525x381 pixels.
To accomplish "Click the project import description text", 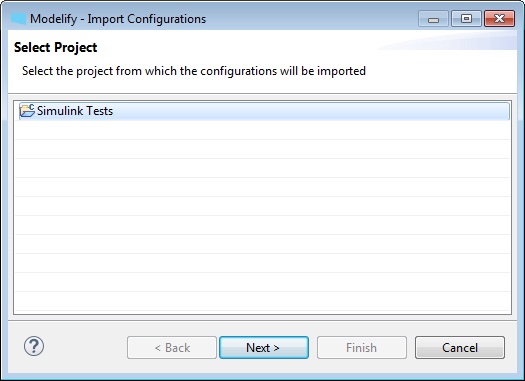I will coord(194,71).
